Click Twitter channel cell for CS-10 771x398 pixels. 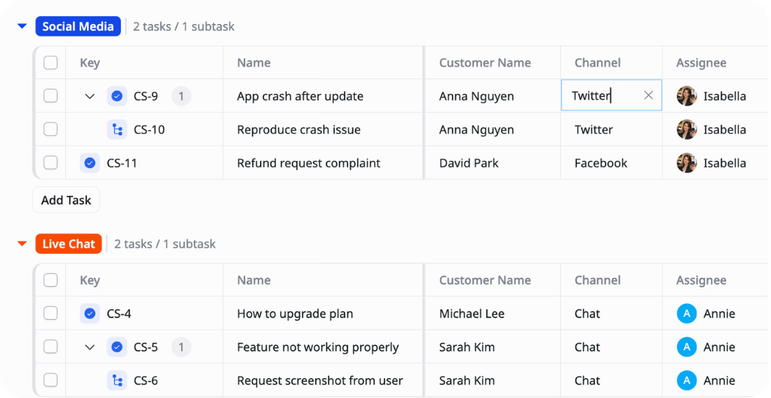[593, 129]
